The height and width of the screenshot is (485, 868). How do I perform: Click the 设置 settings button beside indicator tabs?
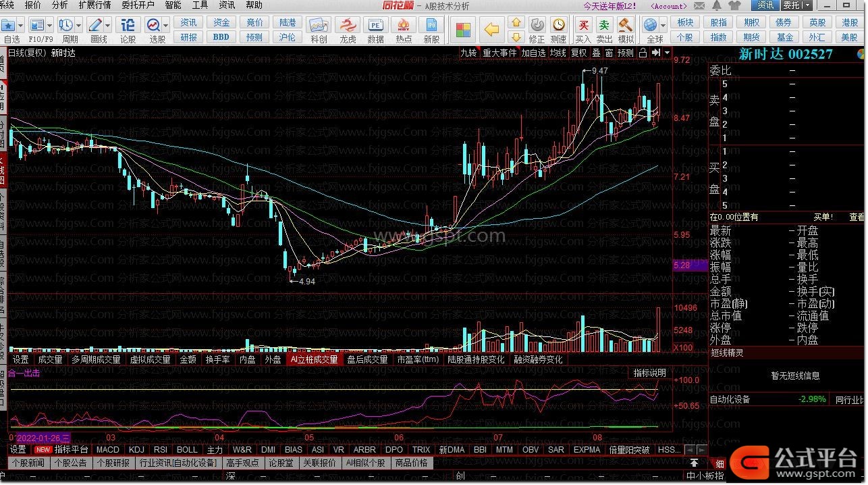click(18, 449)
